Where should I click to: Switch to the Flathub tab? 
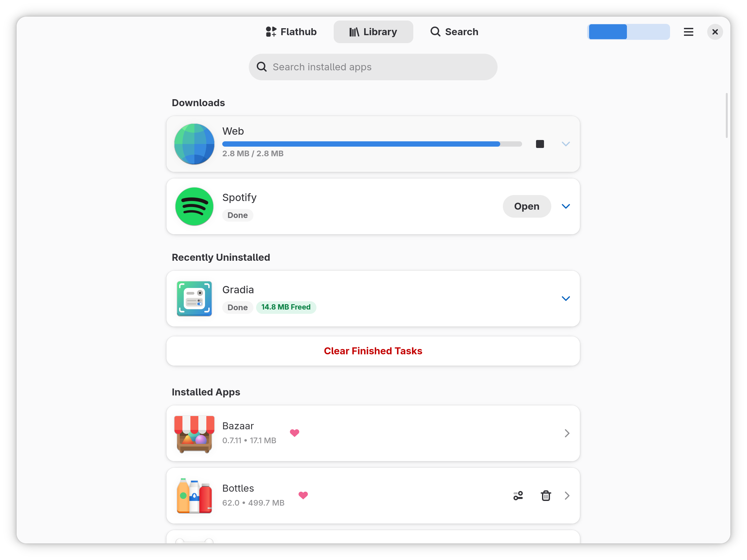pos(291,32)
